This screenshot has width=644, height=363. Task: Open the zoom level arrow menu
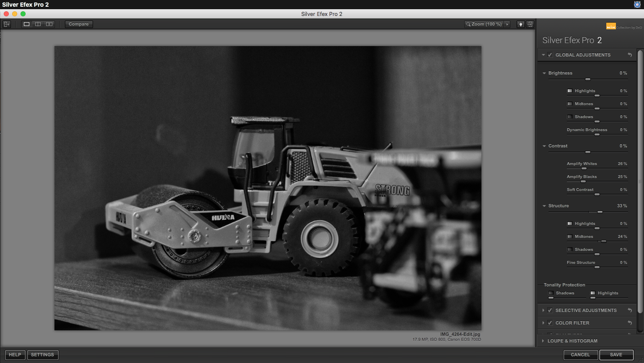507,24
